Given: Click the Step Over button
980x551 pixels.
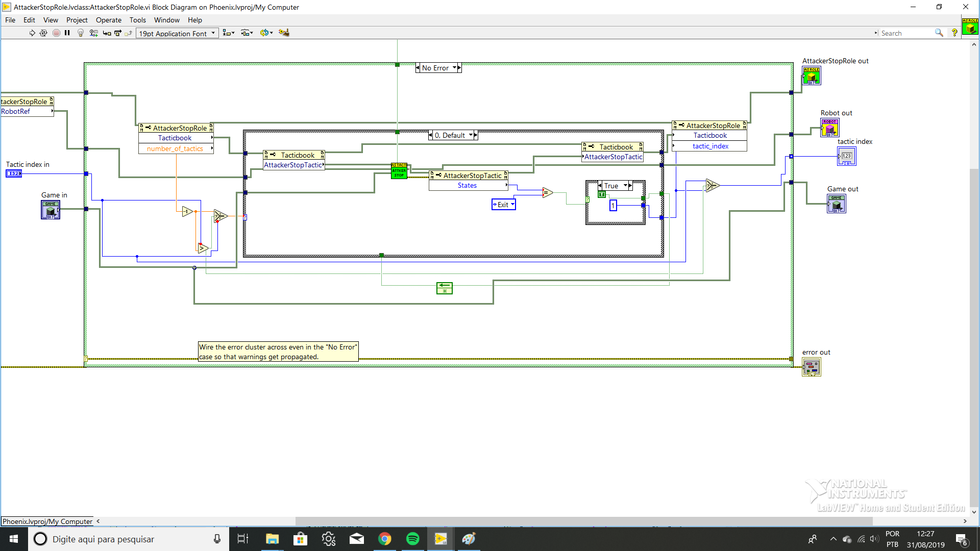Looking at the screenshot, I should (x=118, y=33).
